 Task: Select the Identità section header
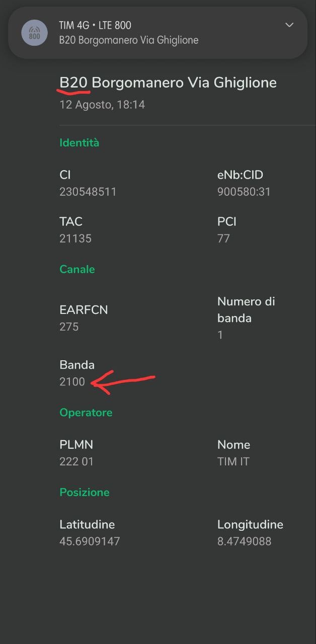coord(79,143)
